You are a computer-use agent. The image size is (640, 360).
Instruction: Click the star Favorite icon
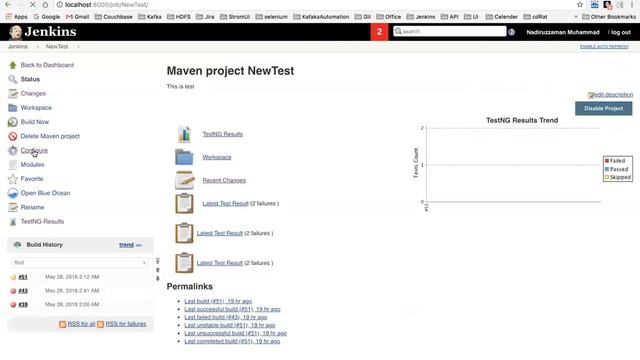13,179
